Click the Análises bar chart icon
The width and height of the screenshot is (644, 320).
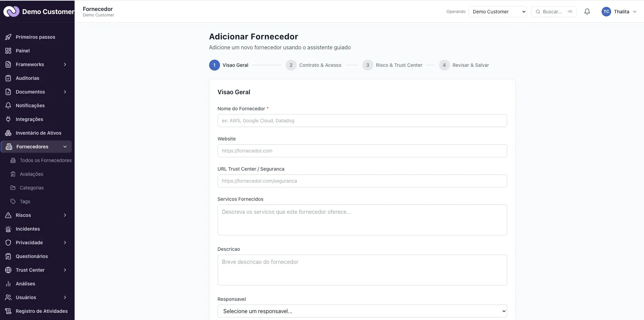point(8,284)
